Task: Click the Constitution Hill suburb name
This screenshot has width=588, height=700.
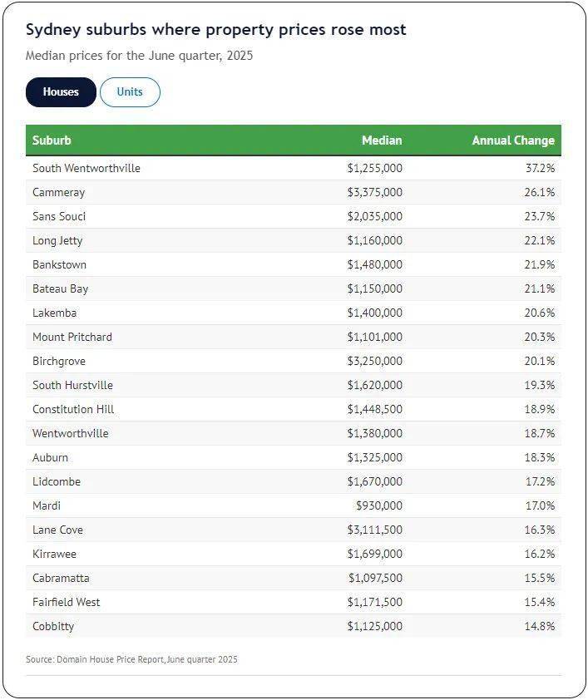Action: [x=73, y=409]
